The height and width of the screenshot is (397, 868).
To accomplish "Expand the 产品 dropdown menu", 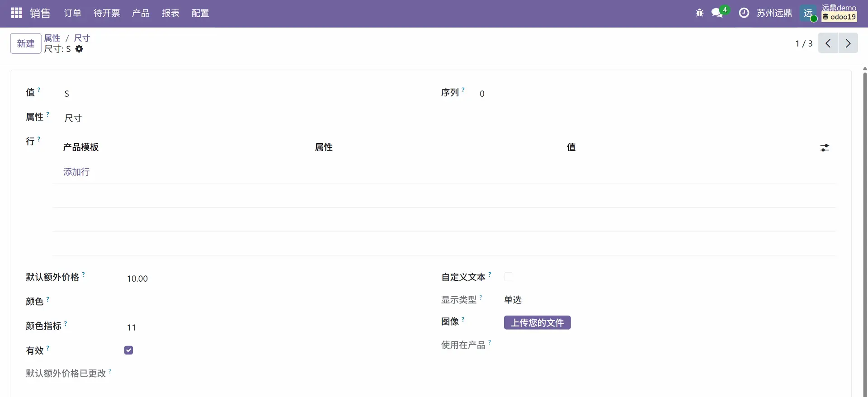I will point(141,13).
